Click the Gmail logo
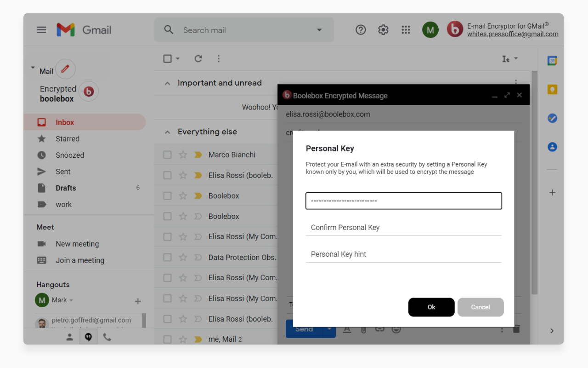Image resolution: width=588 pixels, height=368 pixels. tap(84, 30)
